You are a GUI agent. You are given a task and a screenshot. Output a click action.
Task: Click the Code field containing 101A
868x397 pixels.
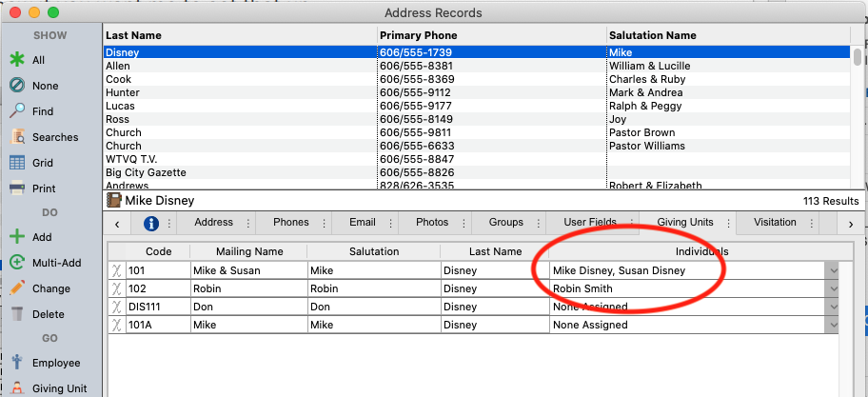pyautogui.click(x=158, y=325)
